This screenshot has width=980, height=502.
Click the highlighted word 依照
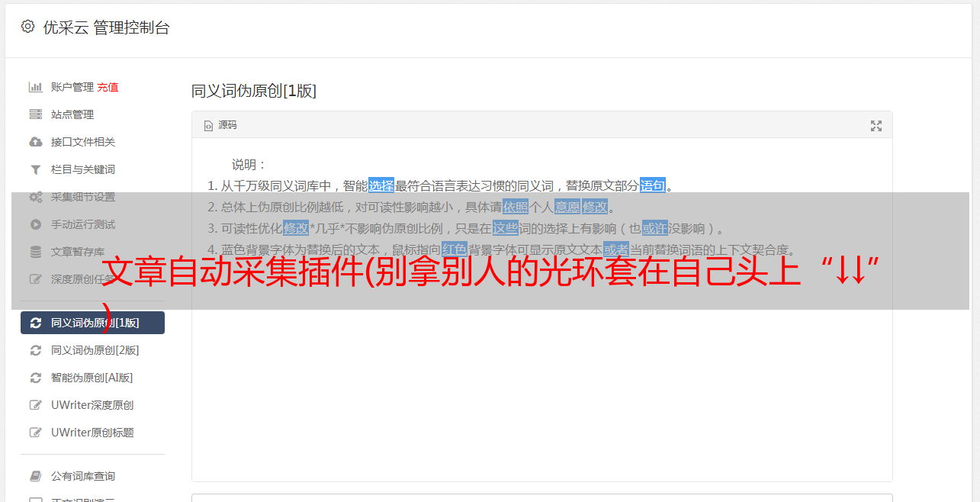pyautogui.click(x=516, y=207)
